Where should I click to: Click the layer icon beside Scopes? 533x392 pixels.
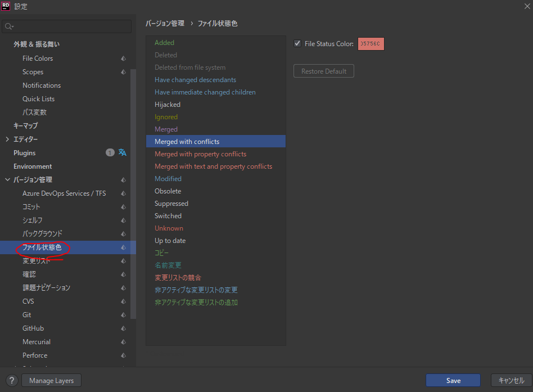pos(123,72)
